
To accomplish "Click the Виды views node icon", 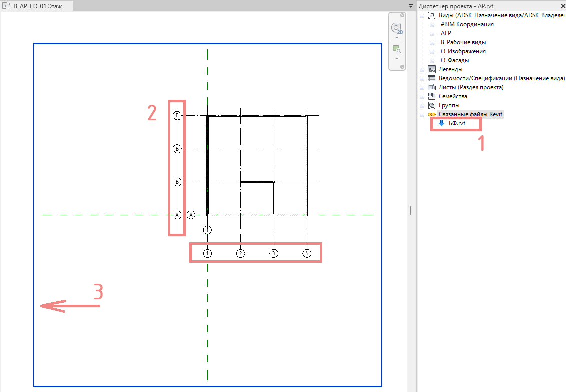I will (x=432, y=15).
